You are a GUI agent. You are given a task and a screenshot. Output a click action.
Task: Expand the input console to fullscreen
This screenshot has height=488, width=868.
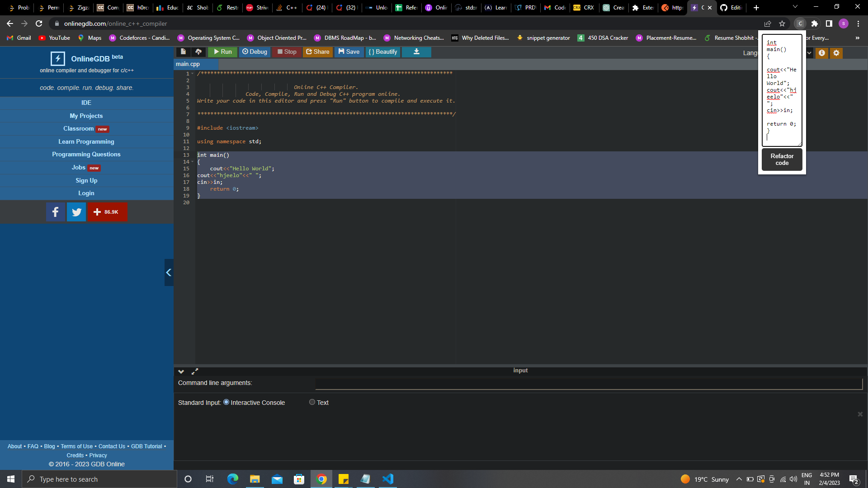(195, 371)
